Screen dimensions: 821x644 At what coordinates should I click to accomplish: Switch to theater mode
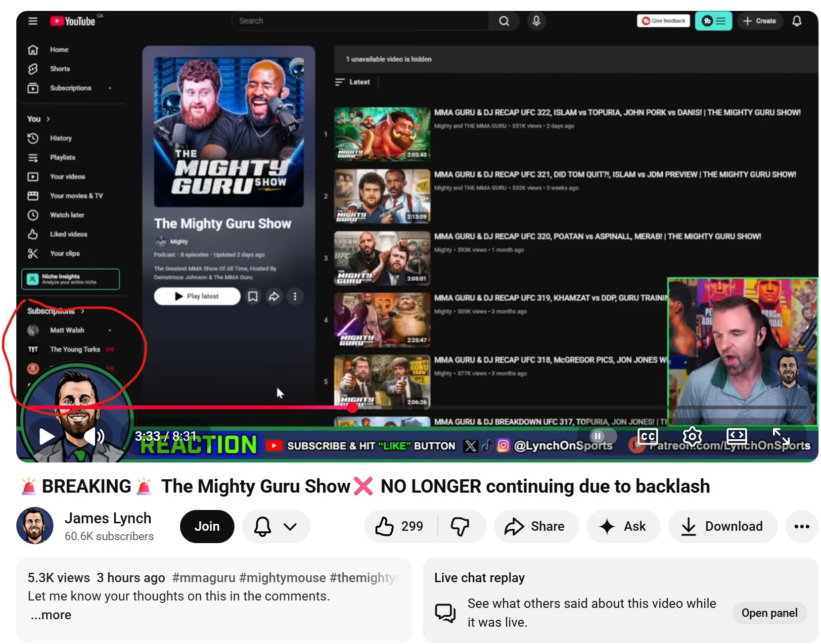click(x=736, y=435)
